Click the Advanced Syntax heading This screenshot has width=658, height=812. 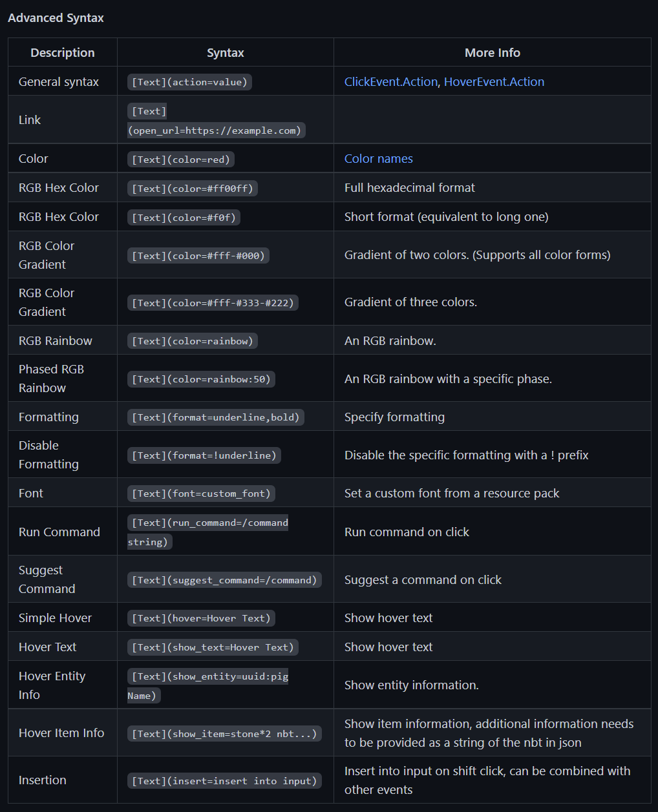pyautogui.click(x=56, y=18)
